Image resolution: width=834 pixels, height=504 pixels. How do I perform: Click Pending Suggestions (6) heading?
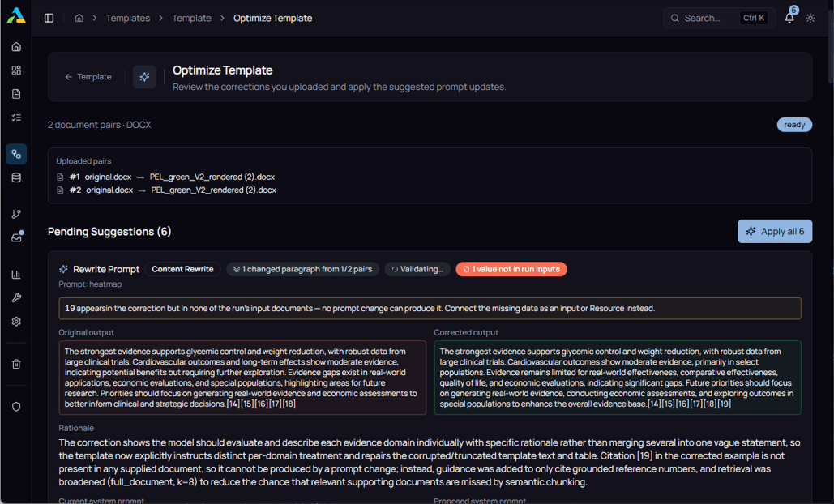tap(109, 231)
